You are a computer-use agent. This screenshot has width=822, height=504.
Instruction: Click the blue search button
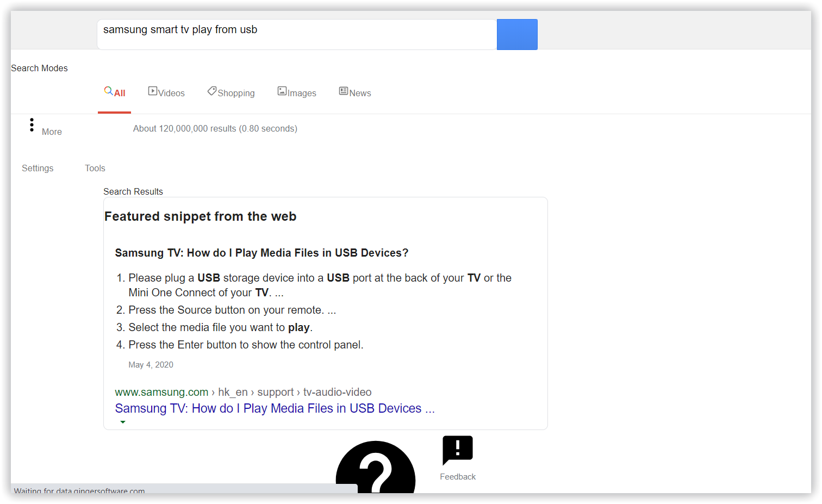517,34
